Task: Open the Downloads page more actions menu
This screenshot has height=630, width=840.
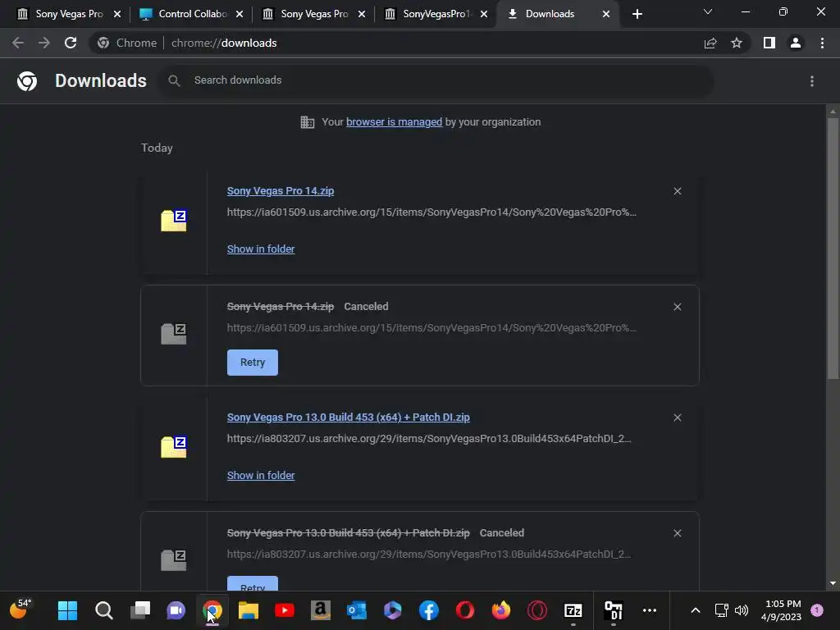Action: pyautogui.click(x=812, y=81)
